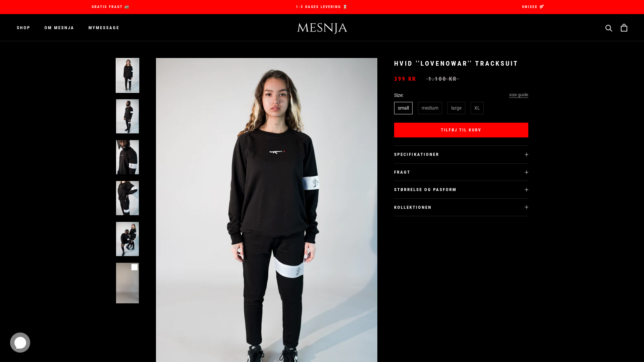The height and width of the screenshot is (362, 644).
Task: Open the search icon in header
Action: point(609,28)
